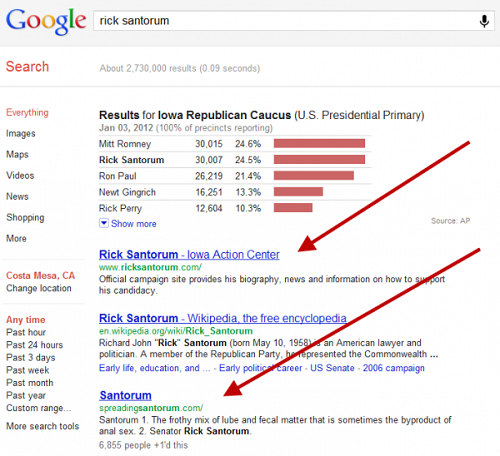Switch to Maps results
This screenshot has height=456, width=500.
coord(17,155)
